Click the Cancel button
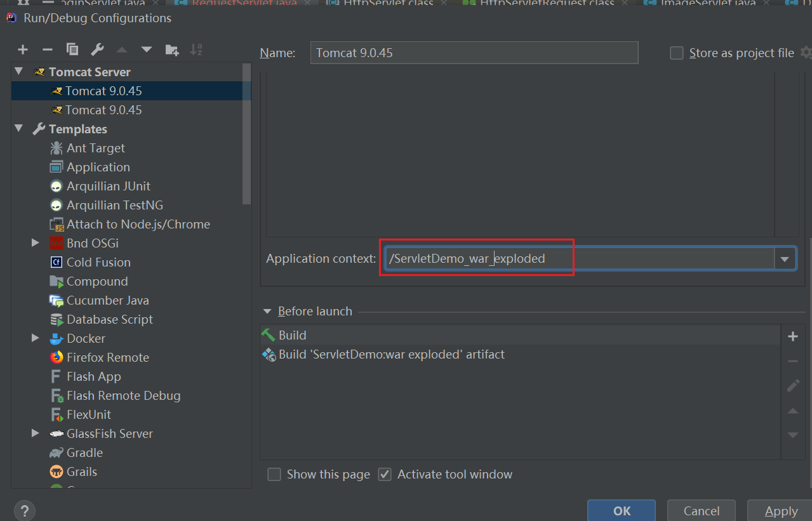This screenshot has height=521, width=812. coord(702,511)
